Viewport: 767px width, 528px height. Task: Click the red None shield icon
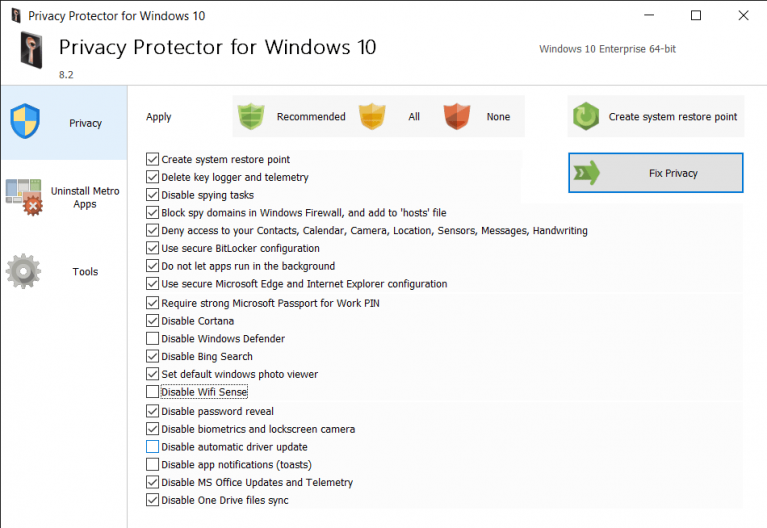tap(456, 116)
